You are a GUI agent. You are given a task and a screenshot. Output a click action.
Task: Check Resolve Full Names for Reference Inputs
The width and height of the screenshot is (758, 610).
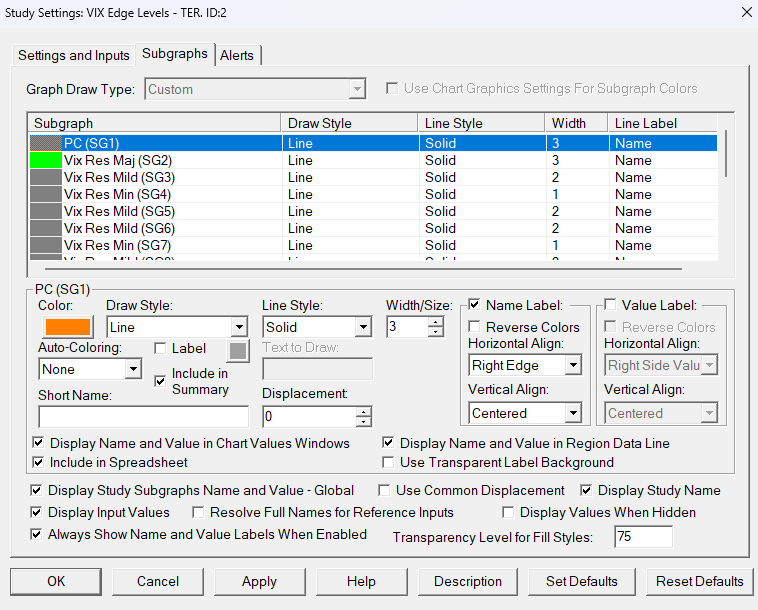[198, 512]
